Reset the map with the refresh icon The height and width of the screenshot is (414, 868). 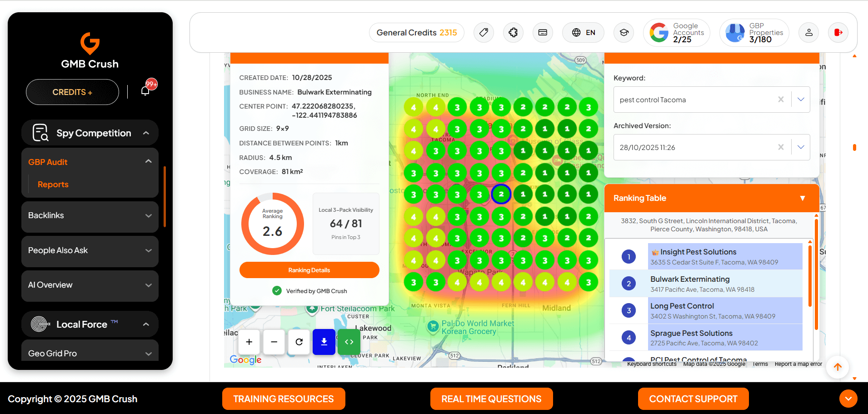click(299, 342)
